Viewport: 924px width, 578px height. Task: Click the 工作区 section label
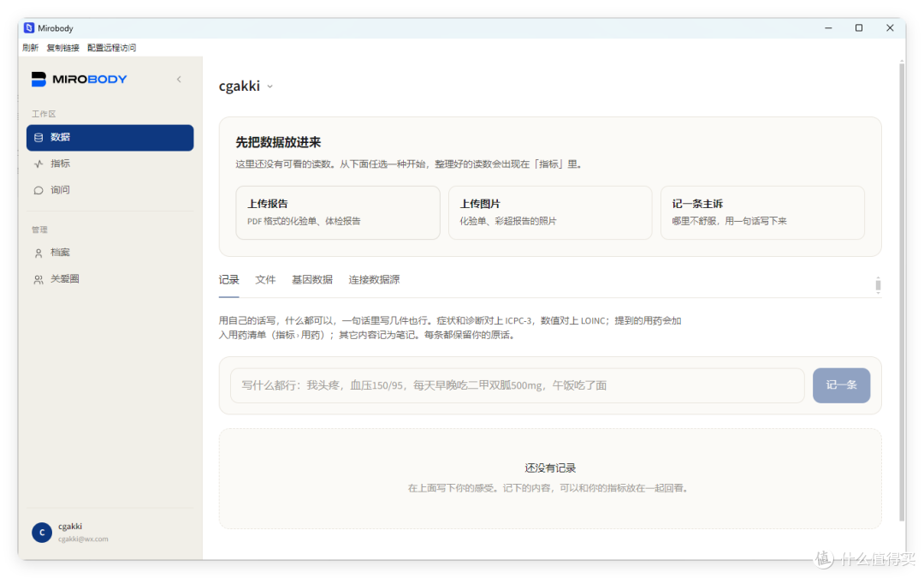[x=44, y=114]
